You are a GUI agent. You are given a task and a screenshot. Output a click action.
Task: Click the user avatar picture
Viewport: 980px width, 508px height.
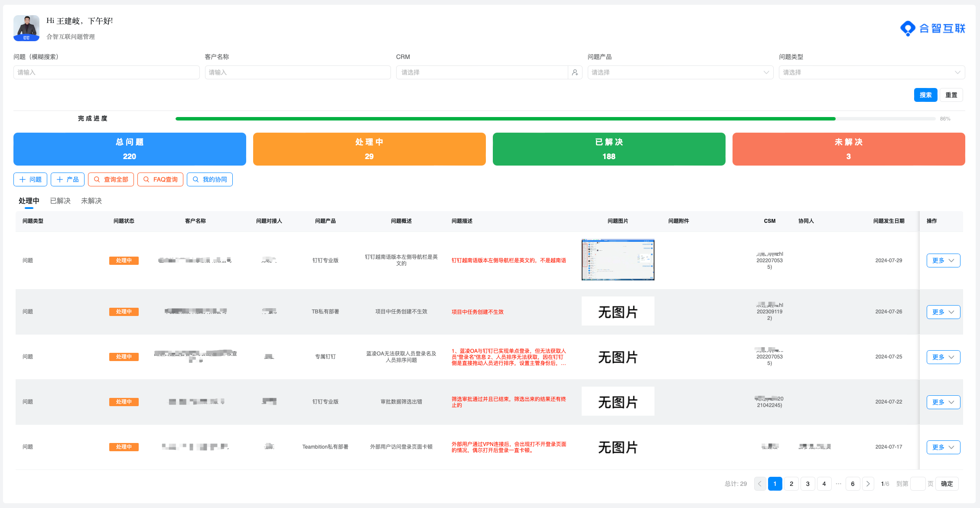(x=26, y=28)
